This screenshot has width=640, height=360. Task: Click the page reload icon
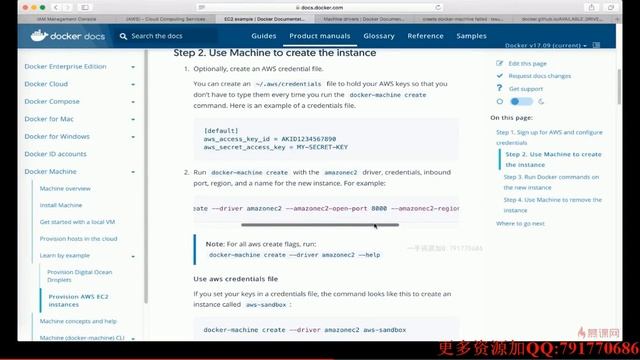coord(438,7)
